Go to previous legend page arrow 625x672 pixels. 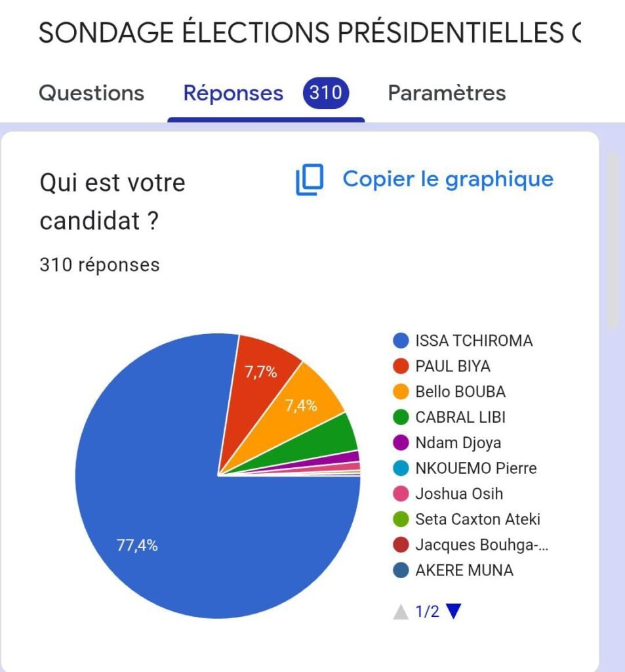coord(401,612)
